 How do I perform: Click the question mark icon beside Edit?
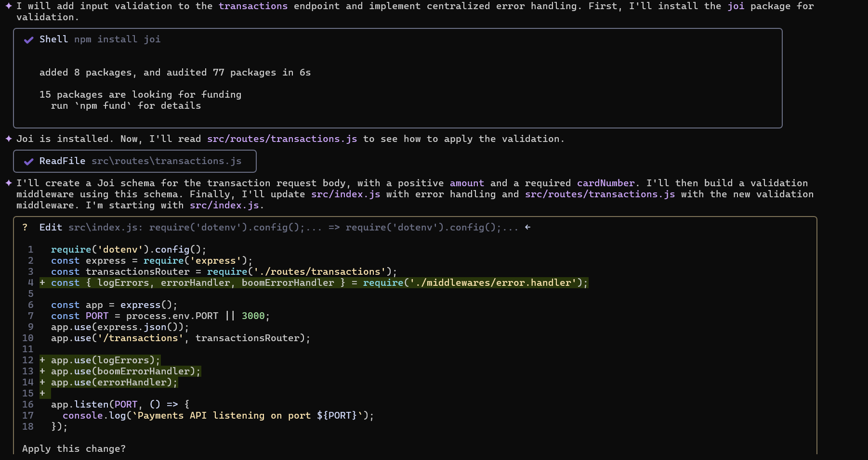pos(25,227)
